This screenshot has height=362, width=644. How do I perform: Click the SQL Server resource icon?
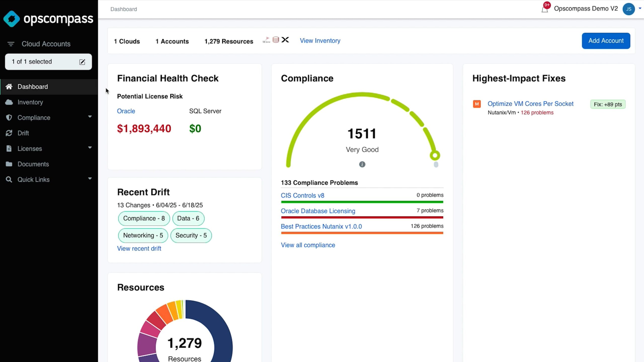point(266,40)
